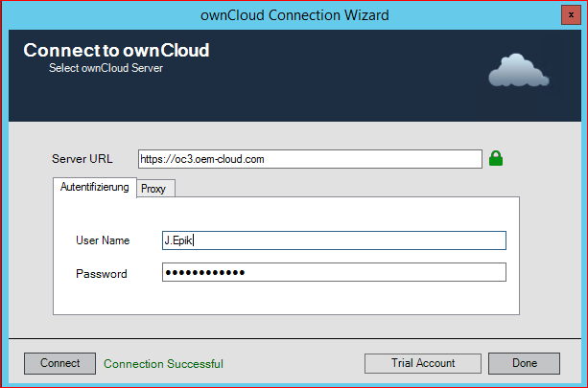
Task: Click the ownCloud Connection Wizard title text
Action: 294,15
